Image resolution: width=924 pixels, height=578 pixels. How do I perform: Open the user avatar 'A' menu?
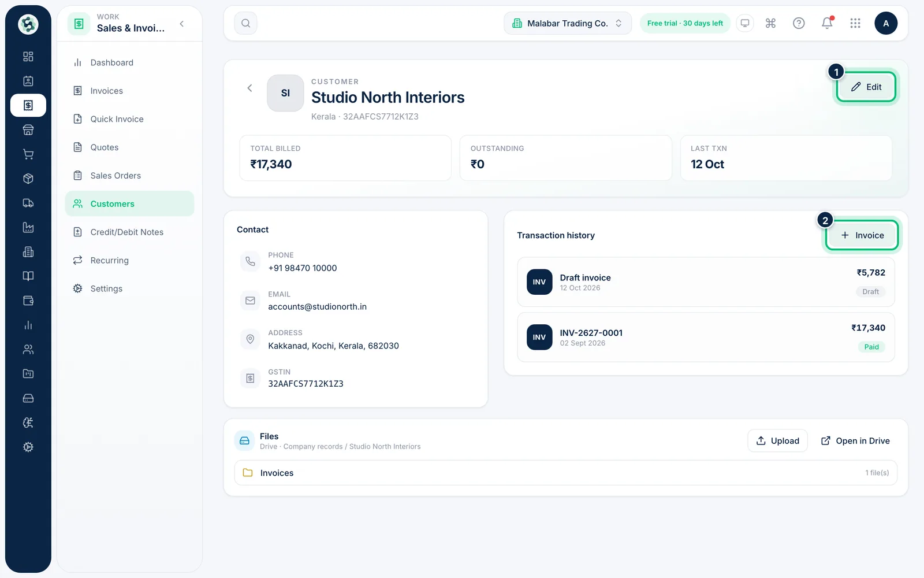coord(886,23)
